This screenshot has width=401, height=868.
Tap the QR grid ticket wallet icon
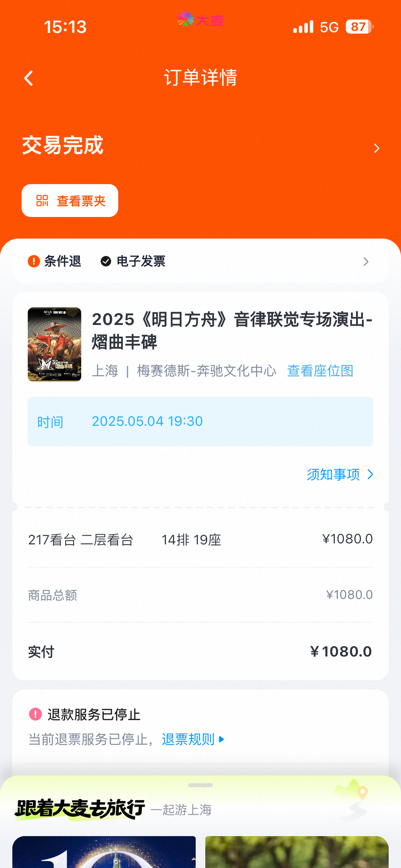point(42,201)
